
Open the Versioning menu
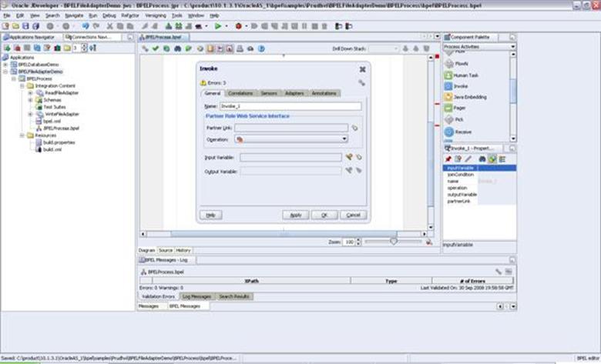(x=155, y=15)
